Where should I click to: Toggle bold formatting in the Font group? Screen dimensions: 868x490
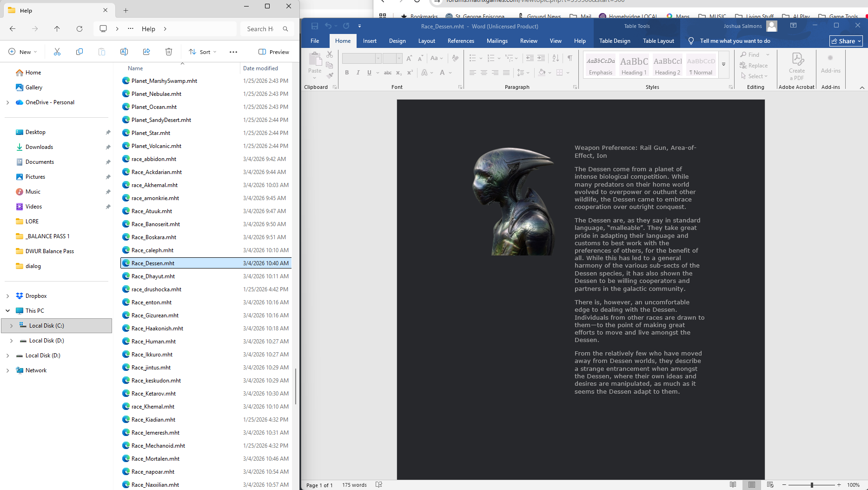pos(347,73)
